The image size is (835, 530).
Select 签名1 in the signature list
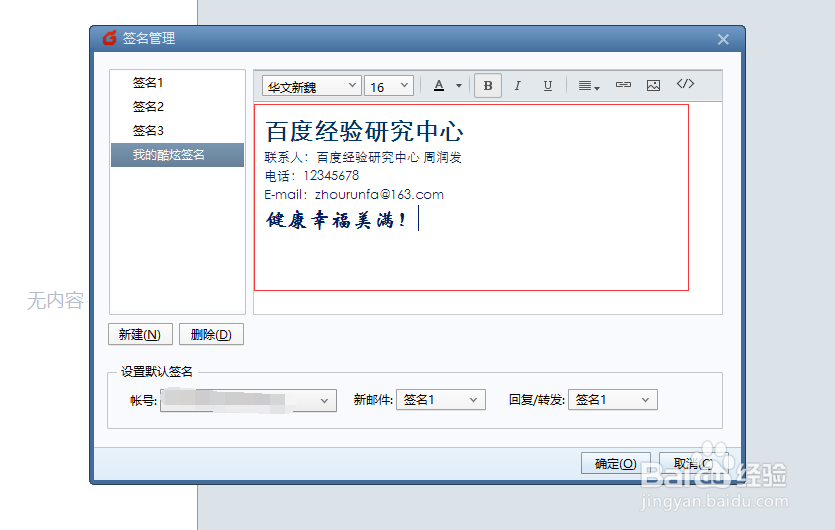pos(177,83)
